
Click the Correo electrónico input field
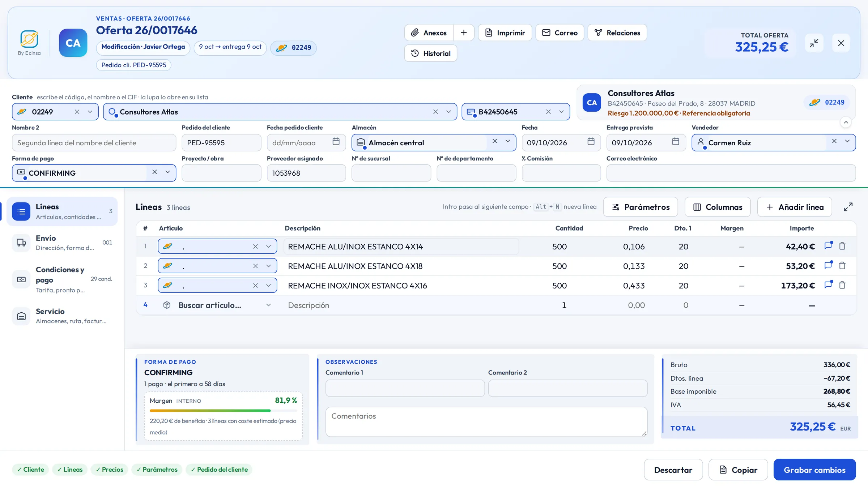tap(731, 173)
